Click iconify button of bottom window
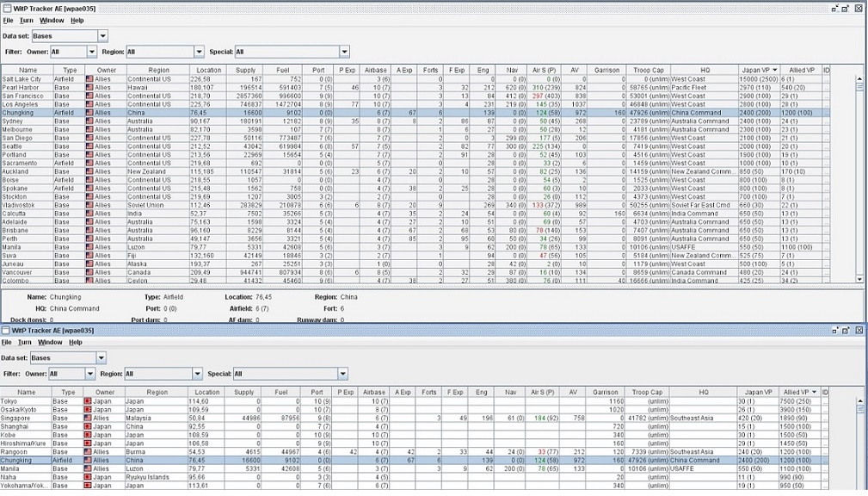Screen dimensions: 868x496 (x=834, y=331)
